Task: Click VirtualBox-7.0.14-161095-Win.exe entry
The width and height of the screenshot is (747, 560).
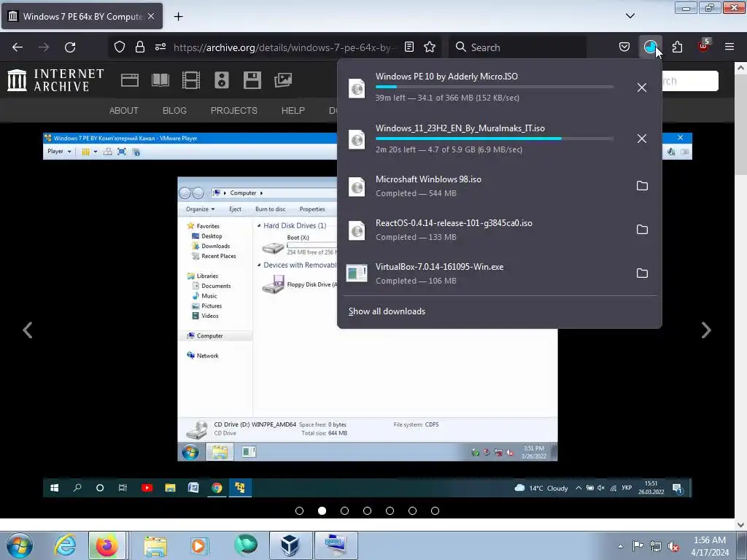Action: [481, 273]
